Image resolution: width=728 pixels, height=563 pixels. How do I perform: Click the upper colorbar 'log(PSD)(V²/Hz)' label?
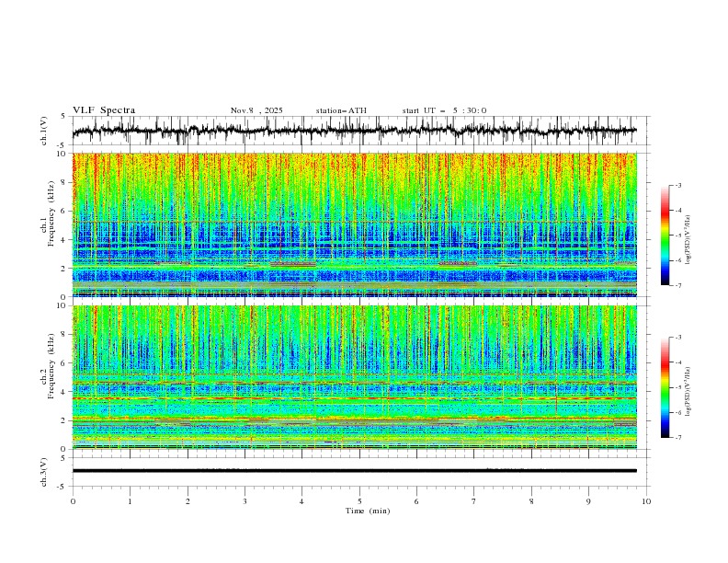(688, 240)
